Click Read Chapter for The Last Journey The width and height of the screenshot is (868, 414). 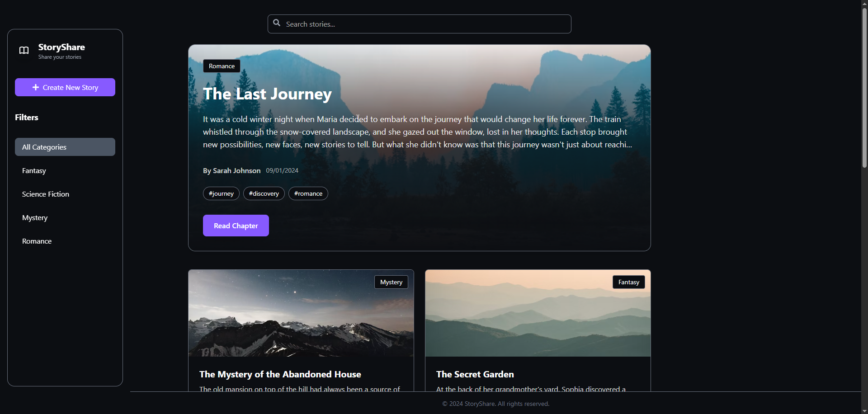(x=236, y=226)
